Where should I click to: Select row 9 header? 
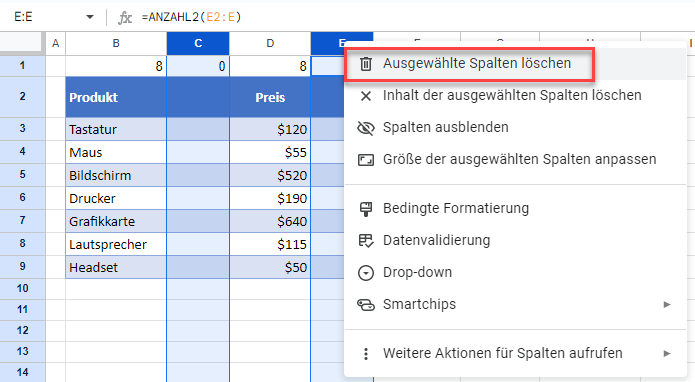coord(23,267)
